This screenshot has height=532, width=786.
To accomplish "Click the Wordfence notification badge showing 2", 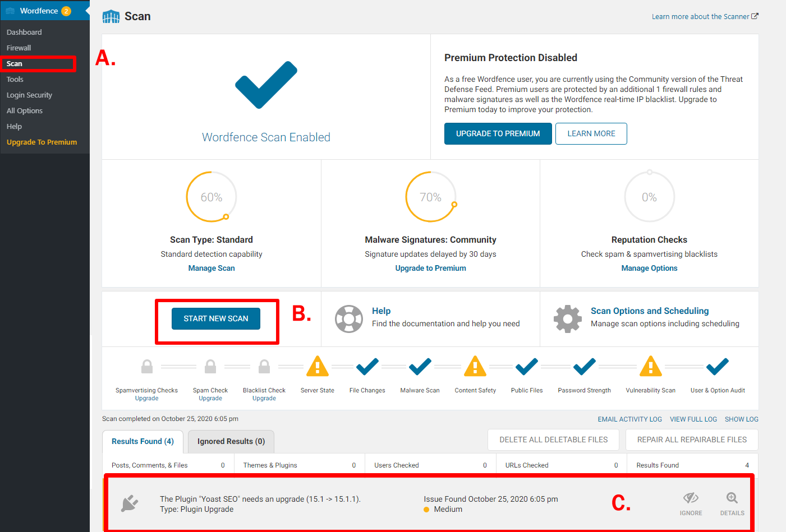I will coord(66,11).
